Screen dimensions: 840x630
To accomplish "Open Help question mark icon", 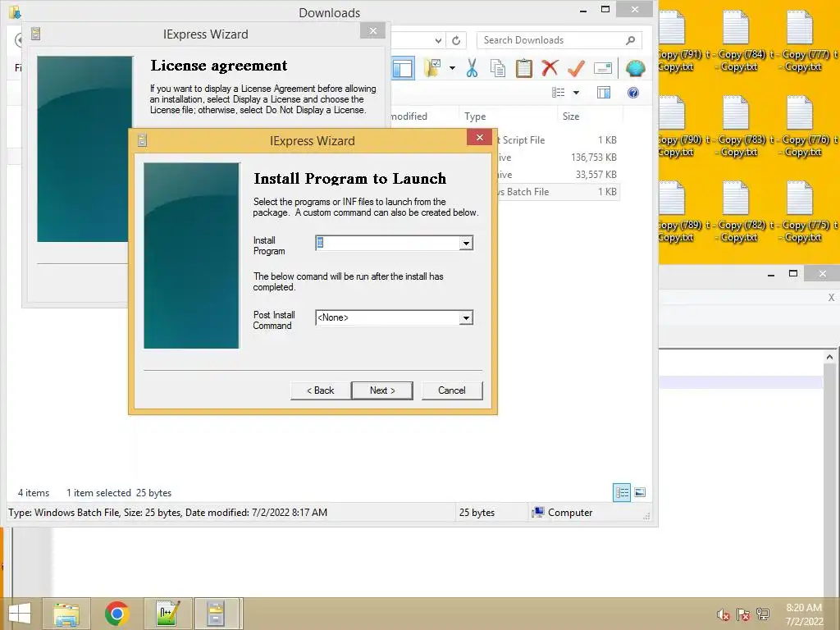I will (x=633, y=93).
